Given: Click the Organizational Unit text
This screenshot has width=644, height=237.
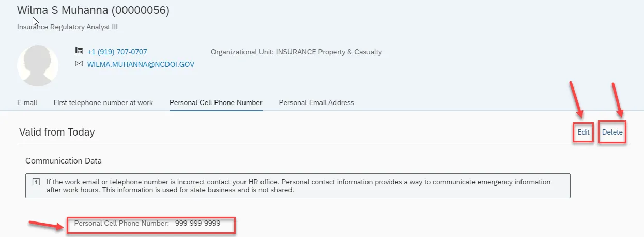Looking at the screenshot, I should tap(296, 52).
